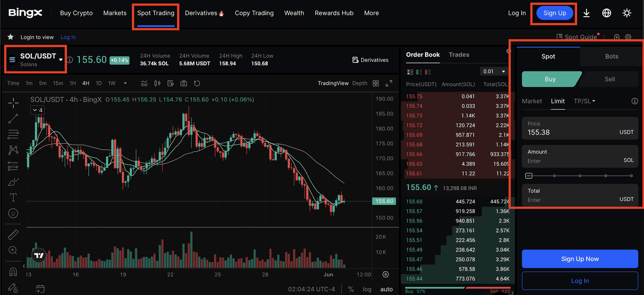The height and width of the screenshot is (295, 644).
Task: Click the Amount input field
Action: click(x=580, y=156)
